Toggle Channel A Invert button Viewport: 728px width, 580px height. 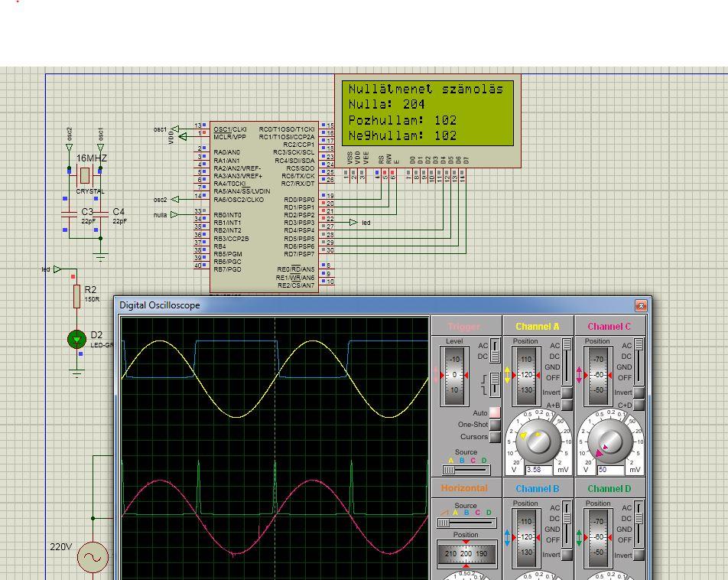click(567, 393)
